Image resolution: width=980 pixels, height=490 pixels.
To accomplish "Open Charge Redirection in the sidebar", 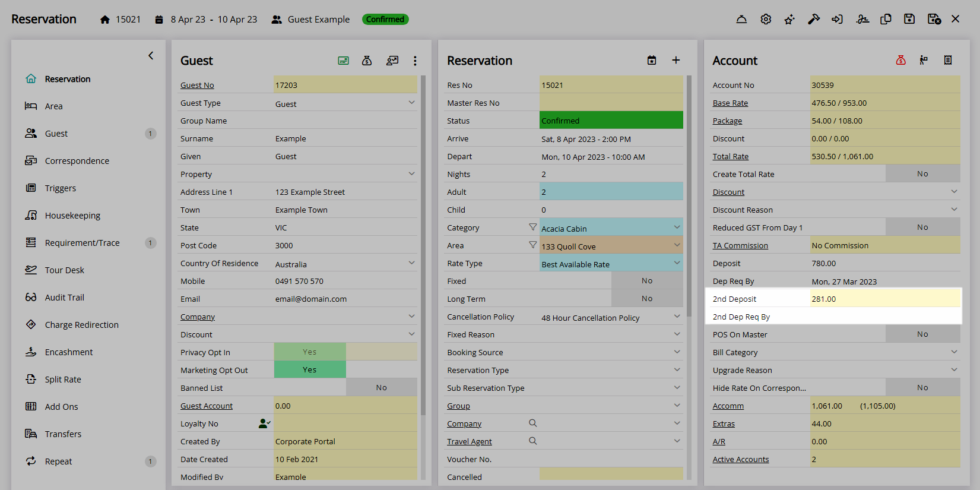I will [x=81, y=325].
